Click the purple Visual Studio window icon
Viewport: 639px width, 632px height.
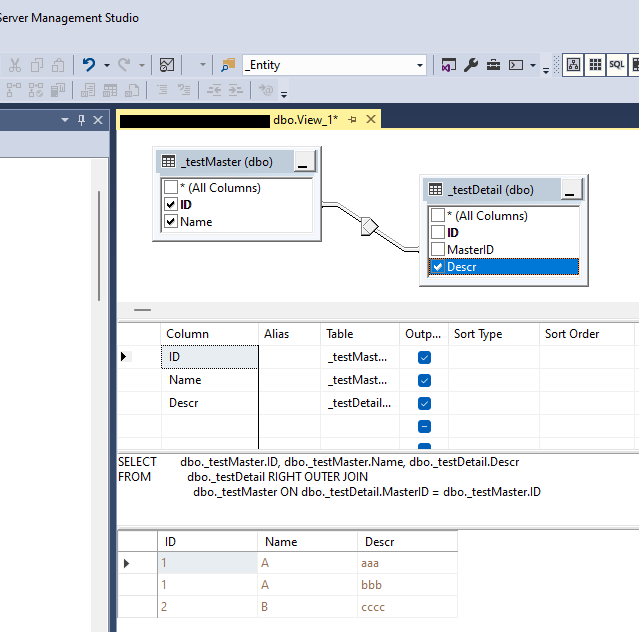[449, 65]
